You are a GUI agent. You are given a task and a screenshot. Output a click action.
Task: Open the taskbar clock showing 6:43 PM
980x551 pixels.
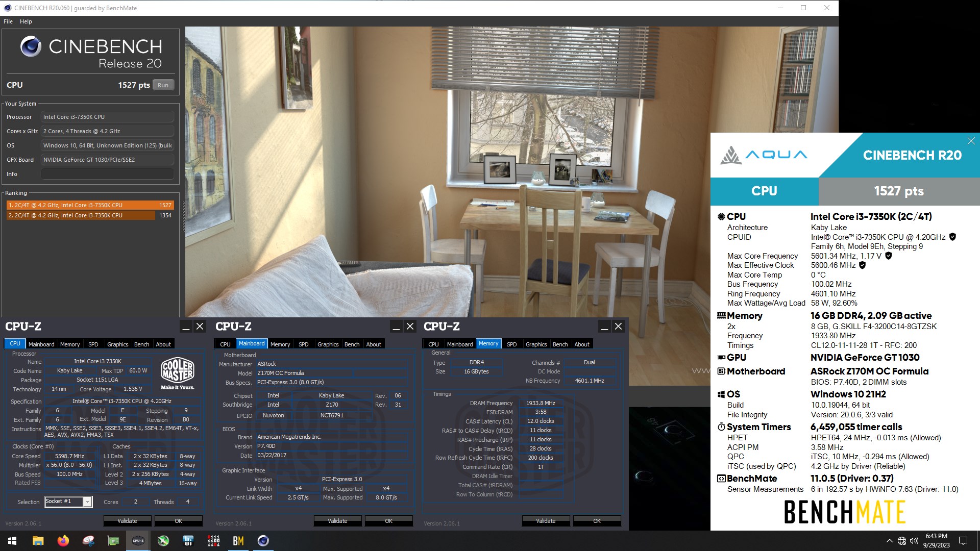pyautogui.click(x=936, y=541)
